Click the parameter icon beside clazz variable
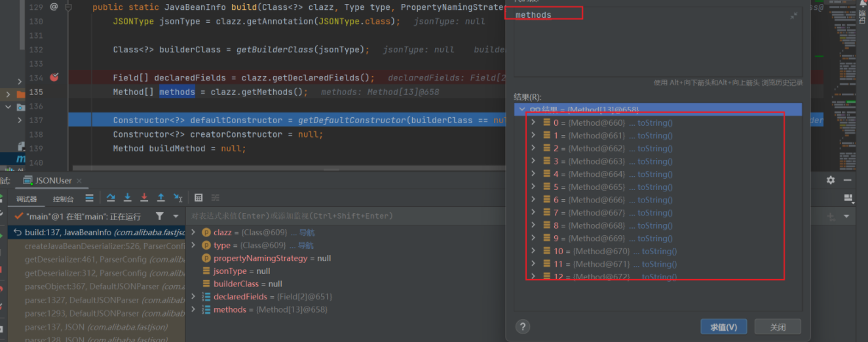The width and height of the screenshot is (868, 342). (x=206, y=233)
